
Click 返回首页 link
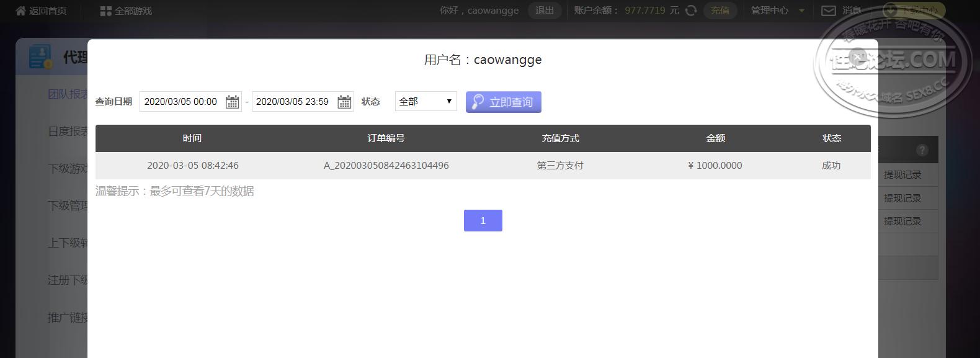point(48,11)
